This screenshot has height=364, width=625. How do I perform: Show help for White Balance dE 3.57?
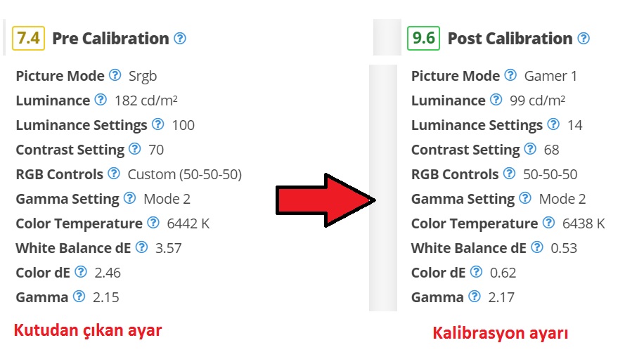click(142, 247)
